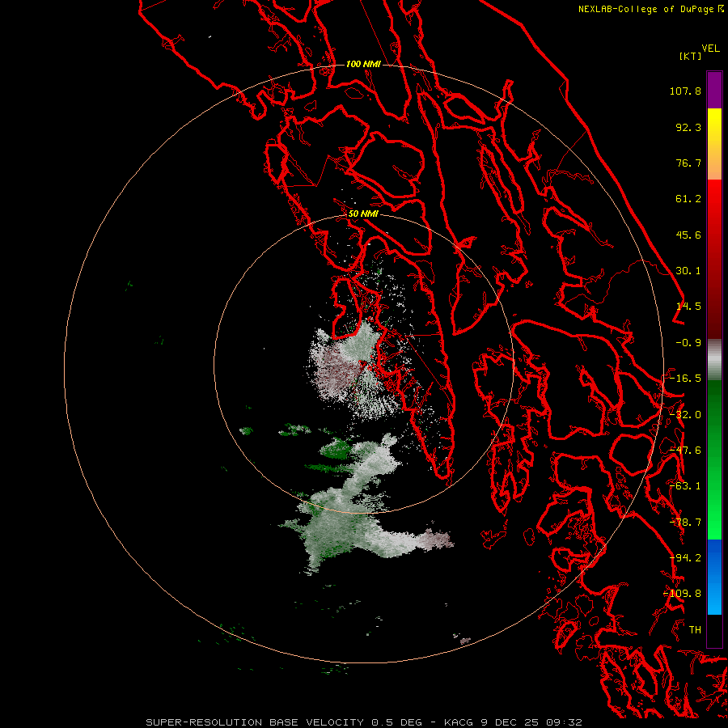Click the 92.3 scale value
The width and height of the screenshot is (728, 728).
coord(688,127)
